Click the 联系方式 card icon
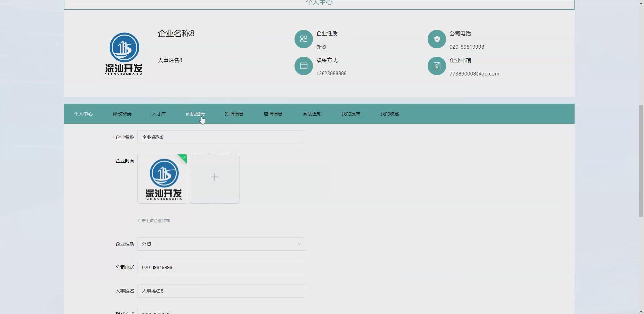Image resolution: width=644 pixels, height=314 pixels. (304, 66)
